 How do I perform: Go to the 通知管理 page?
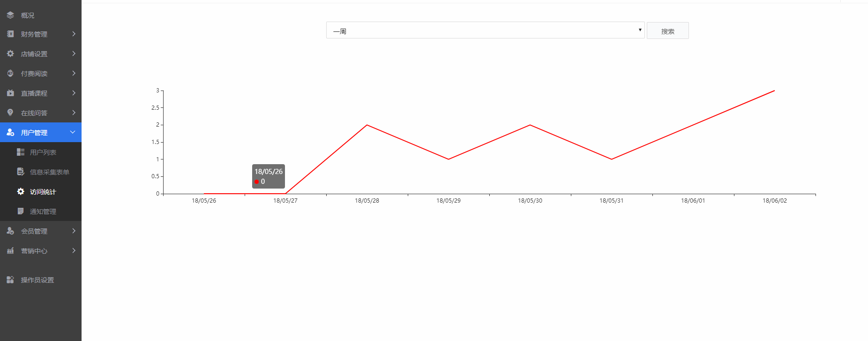point(41,211)
